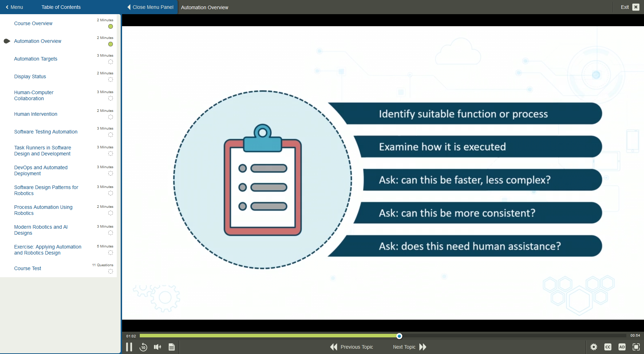This screenshot has height=354, width=644.
Task: Open the transcript document icon
Action: (x=172, y=347)
